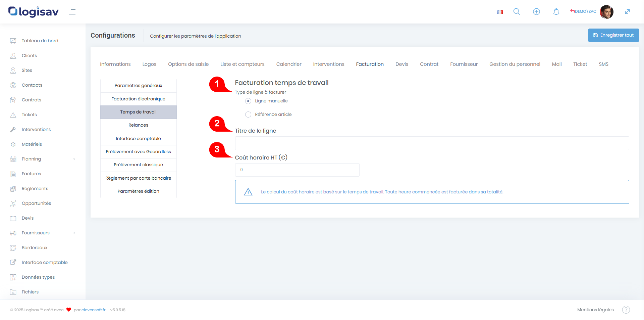Click the plus circle add icon
The width and height of the screenshot is (644, 320).
point(536,12)
